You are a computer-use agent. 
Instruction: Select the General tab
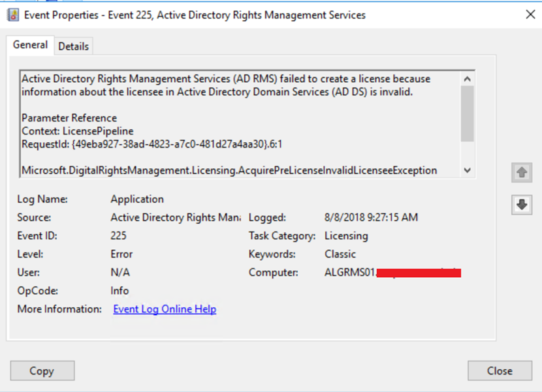tap(31, 45)
